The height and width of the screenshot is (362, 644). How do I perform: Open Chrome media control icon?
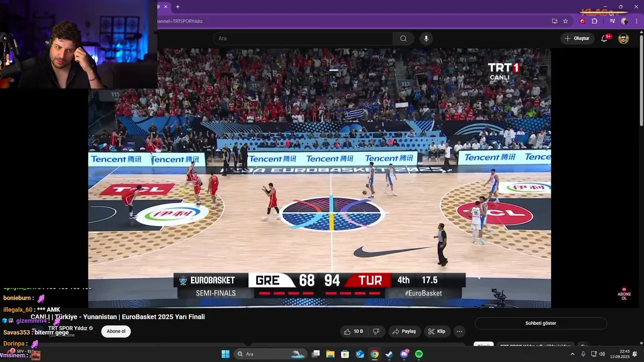(x=612, y=21)
